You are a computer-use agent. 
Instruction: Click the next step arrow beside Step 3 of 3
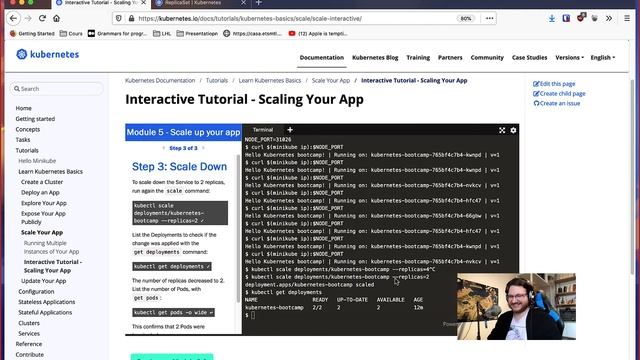(x=203, y=148)
